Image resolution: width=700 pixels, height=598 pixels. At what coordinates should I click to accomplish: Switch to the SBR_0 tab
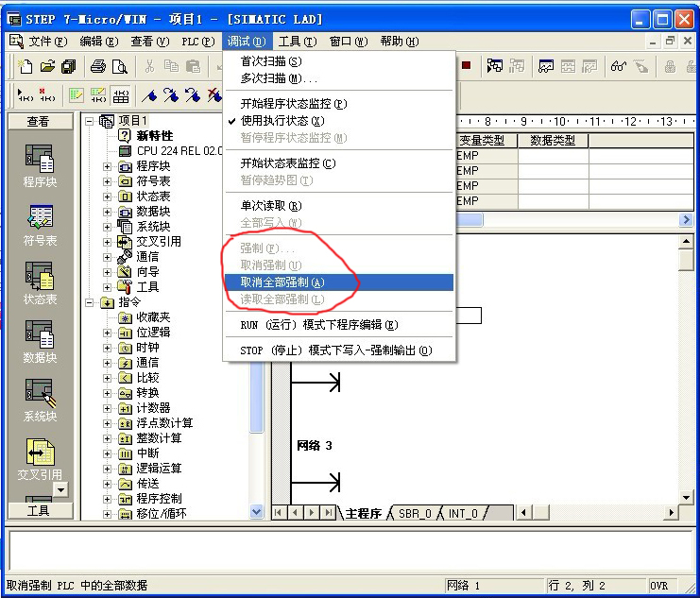pyautogui.click(x=415, y=514)
